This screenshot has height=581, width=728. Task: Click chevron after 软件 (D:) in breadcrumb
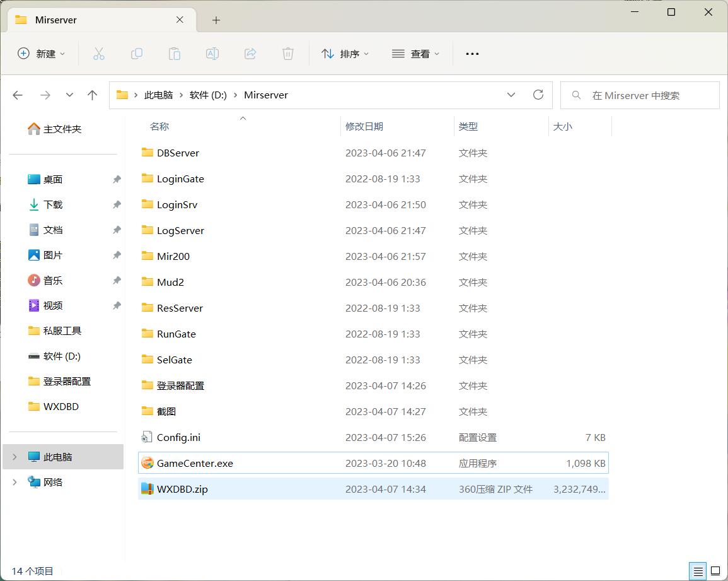tap(235, 95)
